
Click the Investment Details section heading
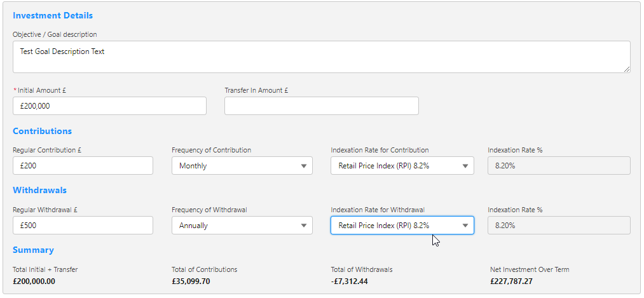pyautogui.click(x=53, y=15)
